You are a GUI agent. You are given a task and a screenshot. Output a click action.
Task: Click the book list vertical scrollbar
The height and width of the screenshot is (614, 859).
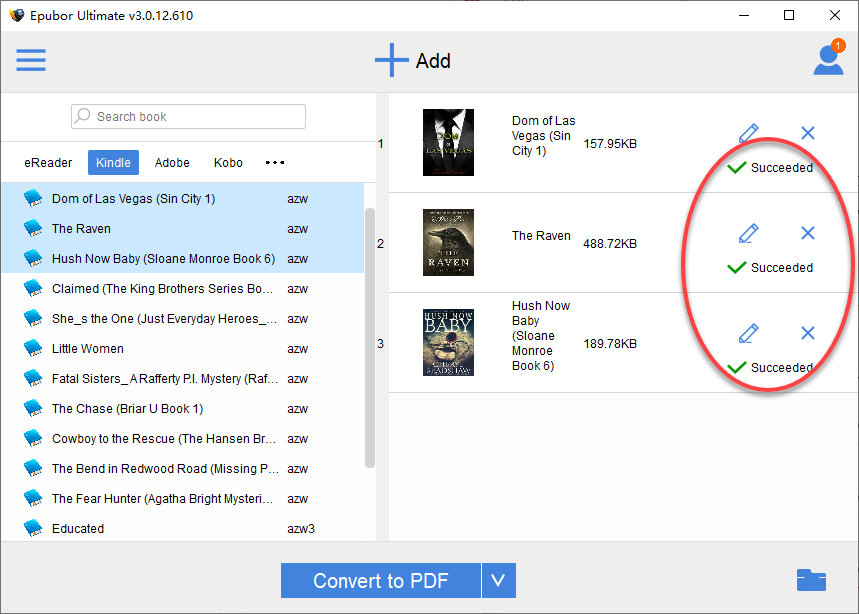[x=370, y=337]
